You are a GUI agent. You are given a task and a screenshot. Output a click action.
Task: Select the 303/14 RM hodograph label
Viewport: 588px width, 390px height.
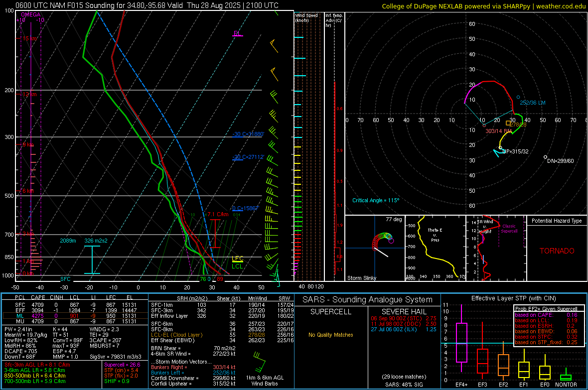[499, 131]
